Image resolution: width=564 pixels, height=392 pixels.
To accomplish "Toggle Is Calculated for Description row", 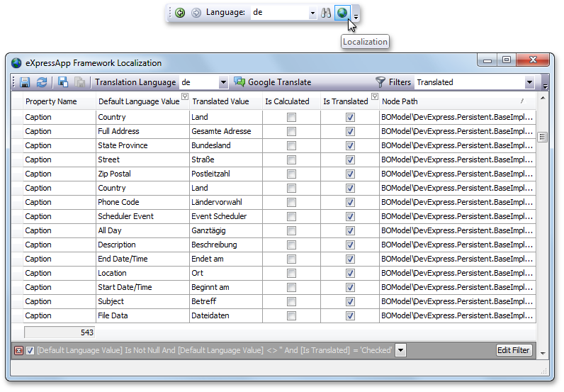I will (x=291, y=245).
